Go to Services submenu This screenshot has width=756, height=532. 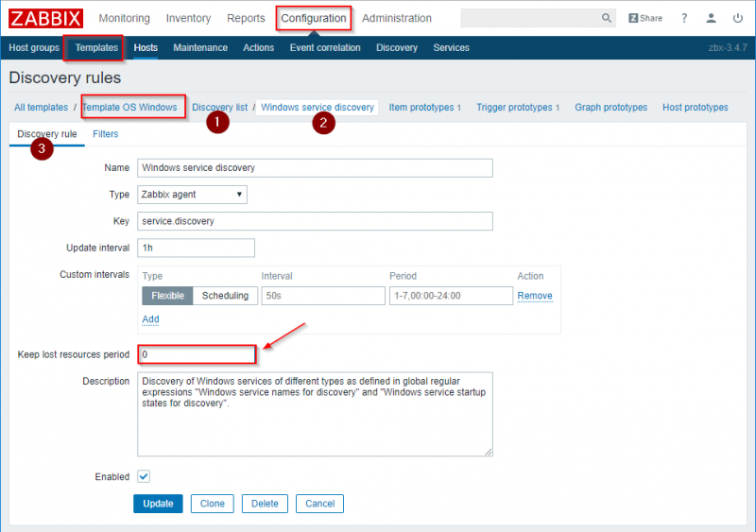pyautogui.click(x=452, y=48)
